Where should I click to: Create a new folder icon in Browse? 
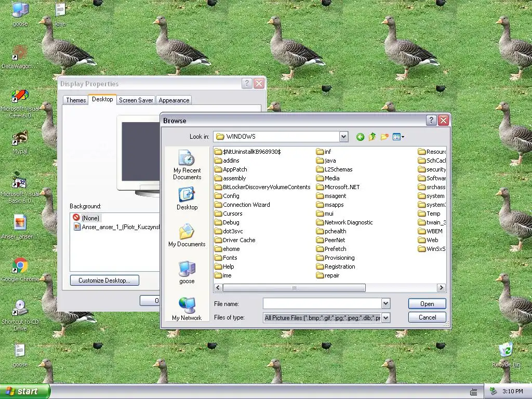[384, 137]
